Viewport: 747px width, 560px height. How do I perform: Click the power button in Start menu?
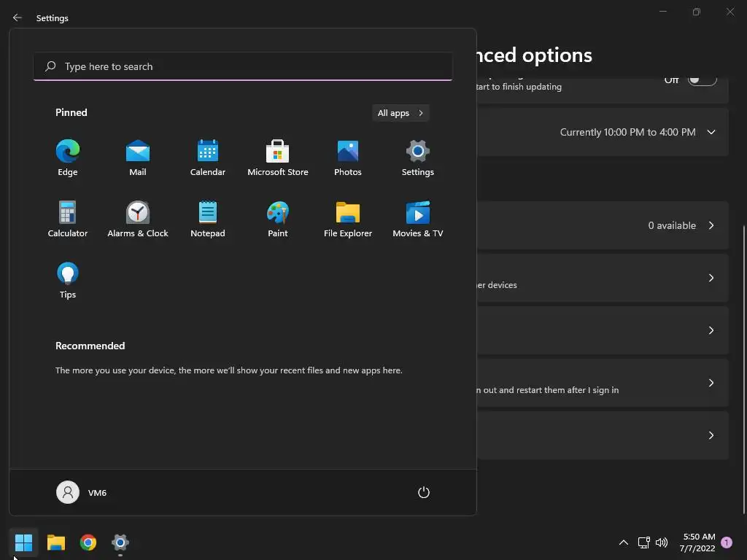[x=424, y=492]
